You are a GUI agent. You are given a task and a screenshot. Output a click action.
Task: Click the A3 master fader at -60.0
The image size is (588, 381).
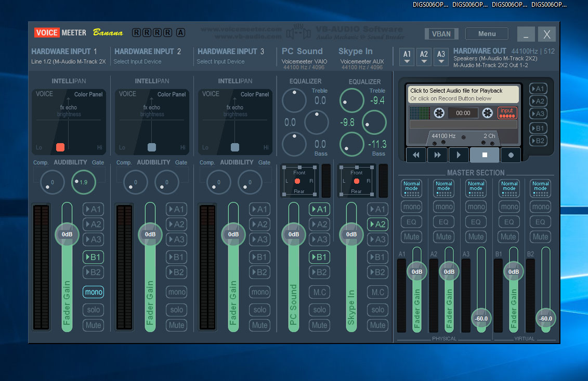481,319
